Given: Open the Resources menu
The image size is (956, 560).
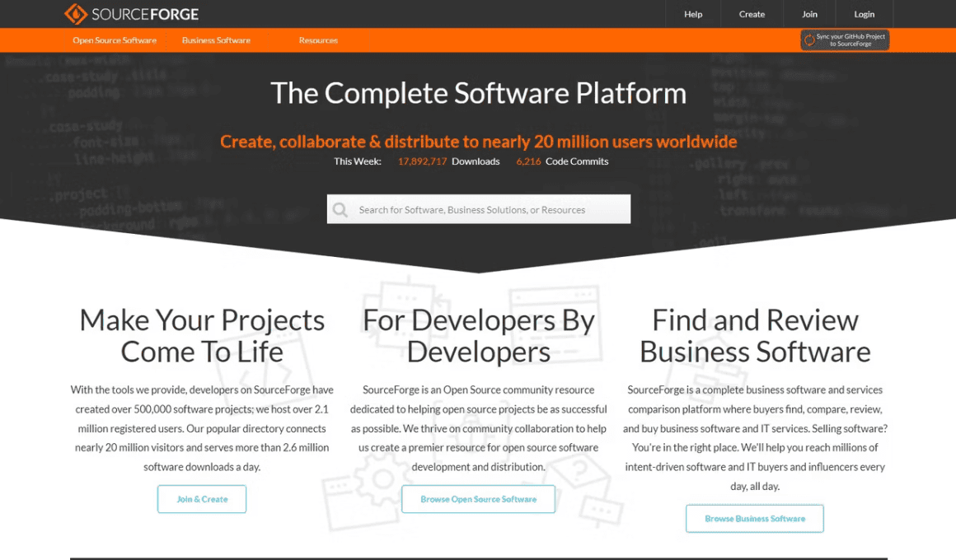Looking at the screenshot, I should (318, 40).
